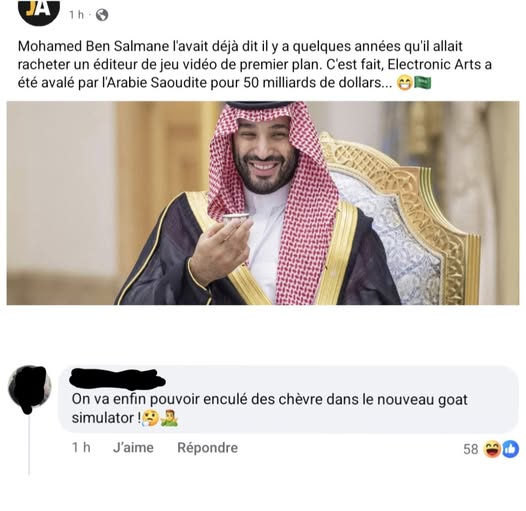The width and height of the screenshot is (526, 511).
Task: Open the post photo of smiling man
Action: 263,203
